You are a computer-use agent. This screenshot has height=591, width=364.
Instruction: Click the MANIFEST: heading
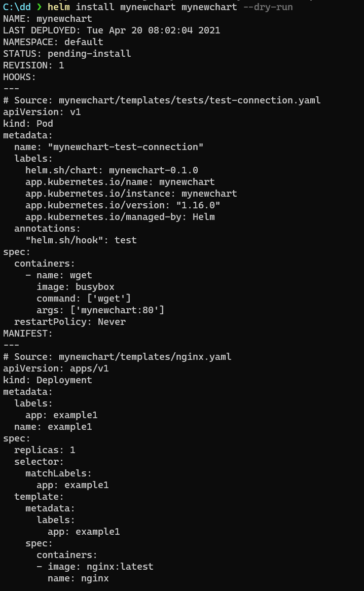point(28,334)
